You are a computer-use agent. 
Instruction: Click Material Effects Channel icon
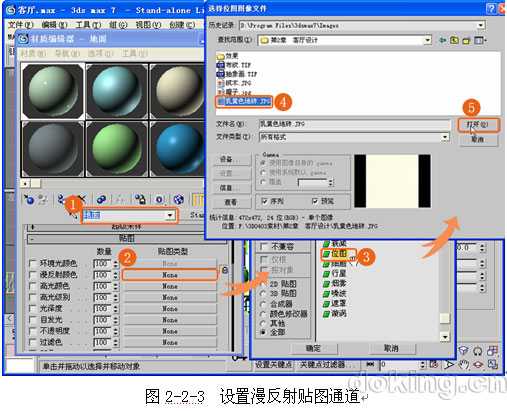(x=160, y=199)
